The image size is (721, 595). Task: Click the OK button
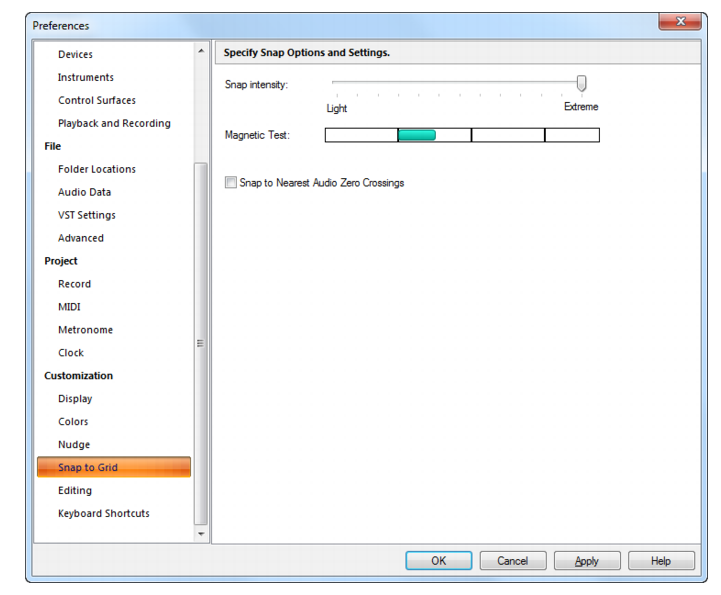coord(439,561)
